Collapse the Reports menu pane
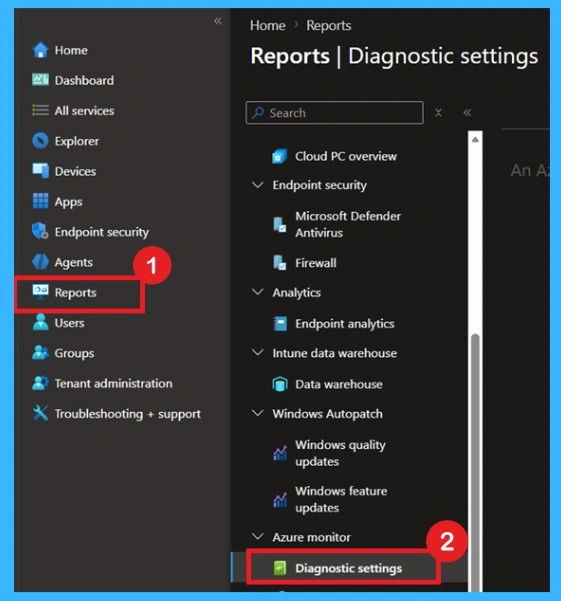Viewport: 561px width, 601px height. coord(467,113)
